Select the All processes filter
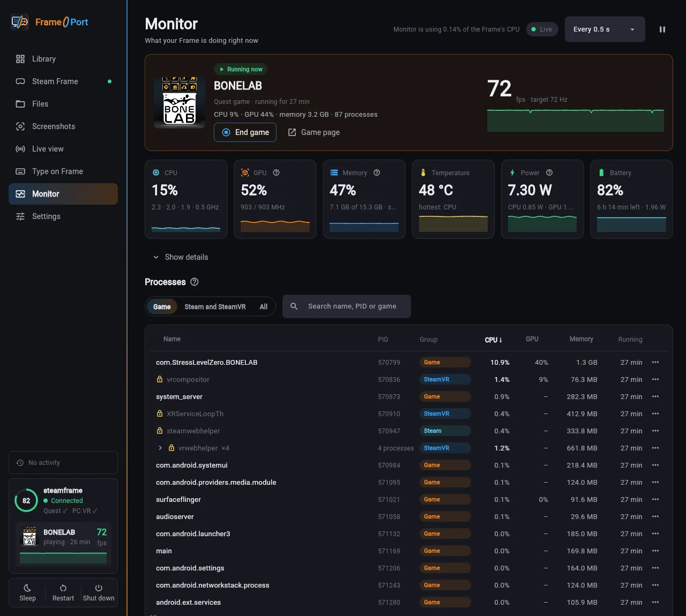The width and height of the screenshot is (686, 616). (264, 307)
